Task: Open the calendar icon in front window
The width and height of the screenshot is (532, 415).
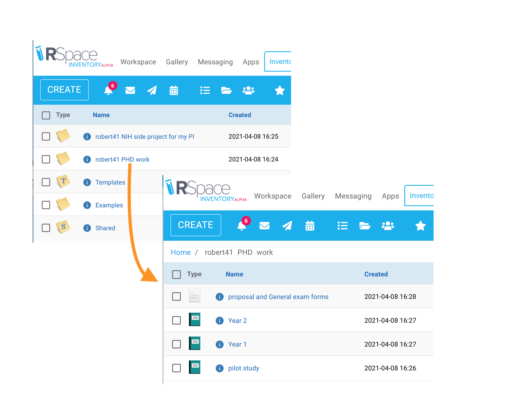Action: [310, 226]
